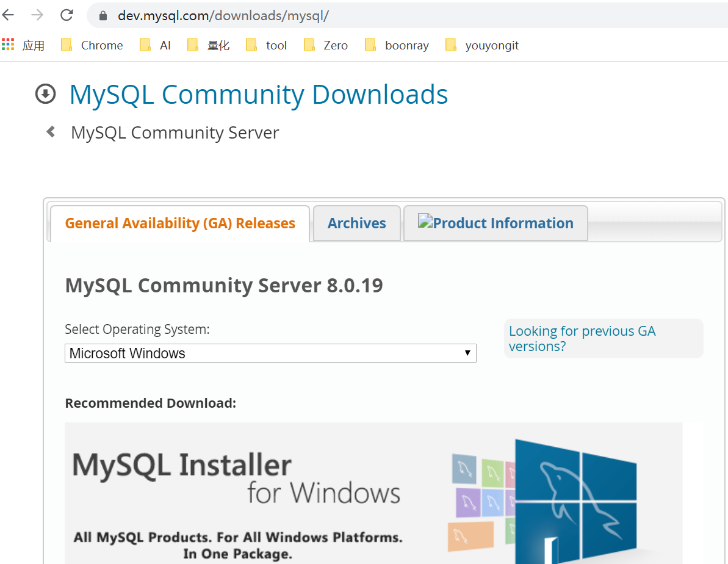
Task: Open the boonray bookmarks folder
Action: [x=397, y=45]
